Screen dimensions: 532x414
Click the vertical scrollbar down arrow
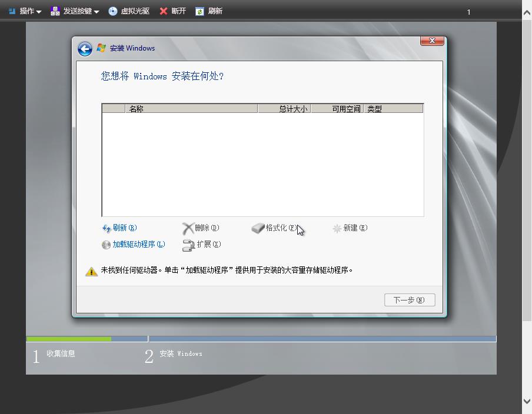[527, 401]
